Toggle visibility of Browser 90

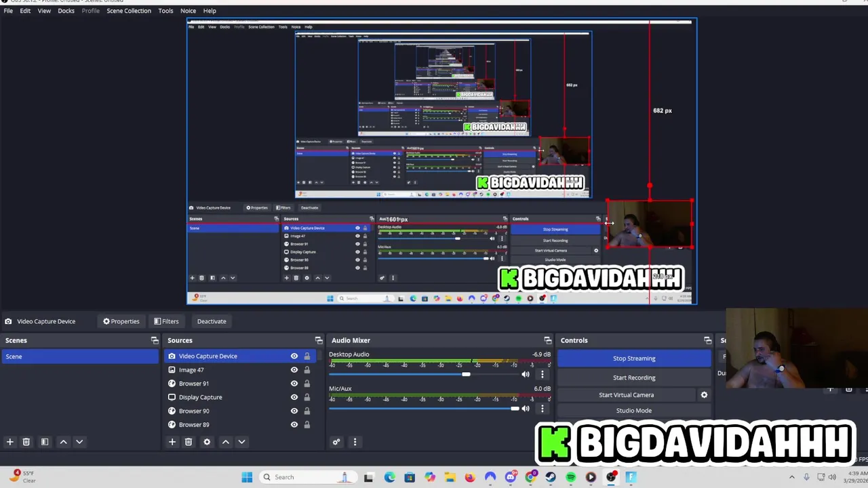click(294, 411)
